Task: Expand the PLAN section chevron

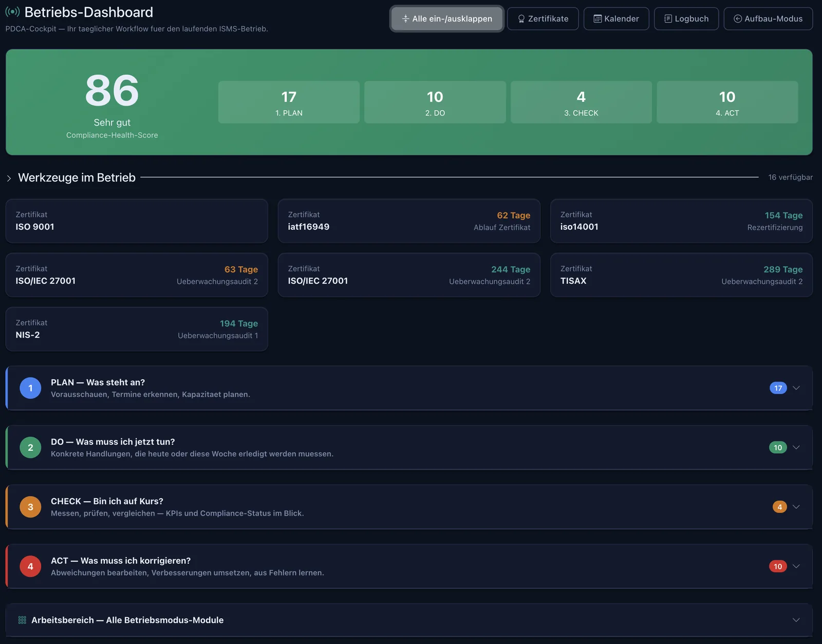Action: (x=796, y=388)
